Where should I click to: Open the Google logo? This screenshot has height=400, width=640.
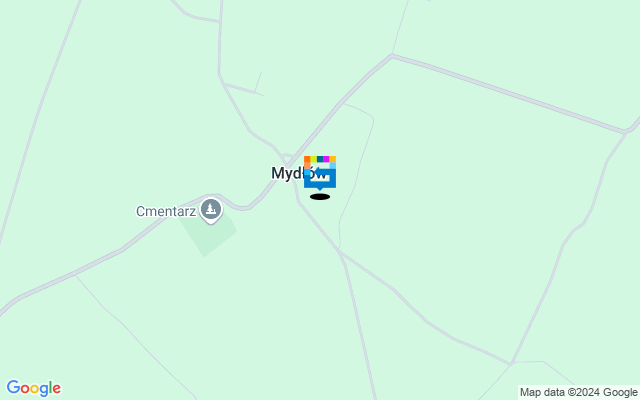(x=33, y=389)
